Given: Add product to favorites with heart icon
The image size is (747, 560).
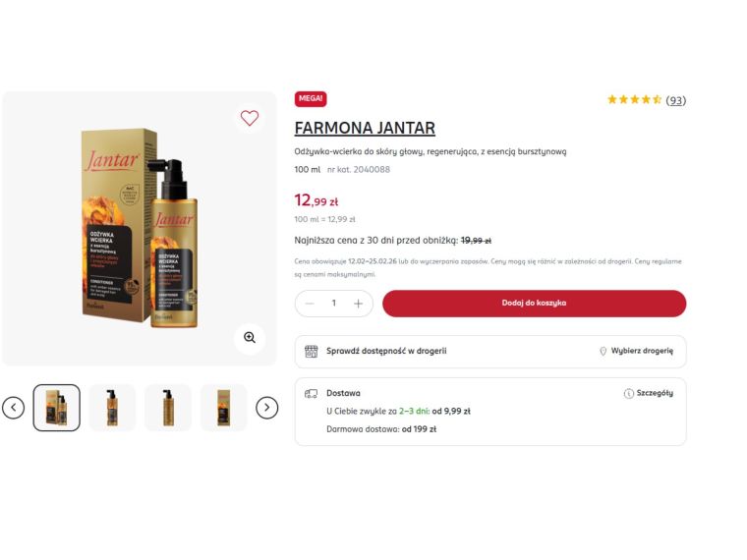Looking at the screenshot, I should [x=249, y=118].
